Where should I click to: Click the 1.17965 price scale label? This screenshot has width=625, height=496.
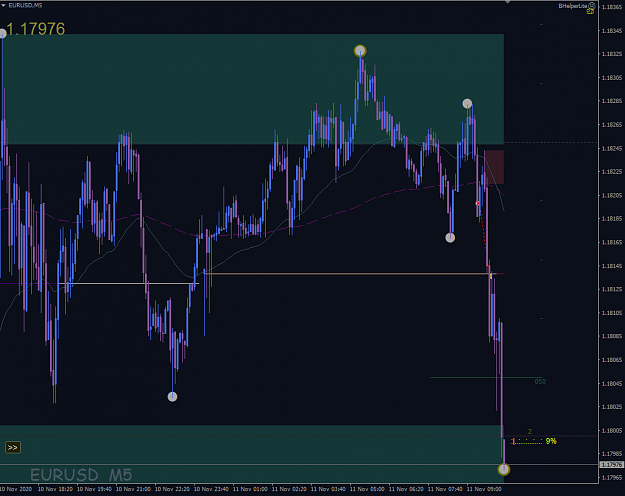[612, 477]
